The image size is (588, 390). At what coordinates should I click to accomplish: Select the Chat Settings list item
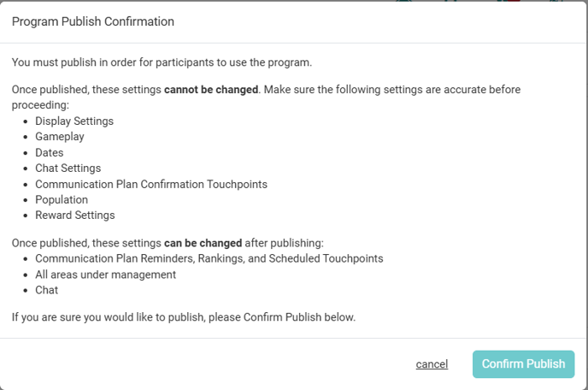(x=68, y=168)
